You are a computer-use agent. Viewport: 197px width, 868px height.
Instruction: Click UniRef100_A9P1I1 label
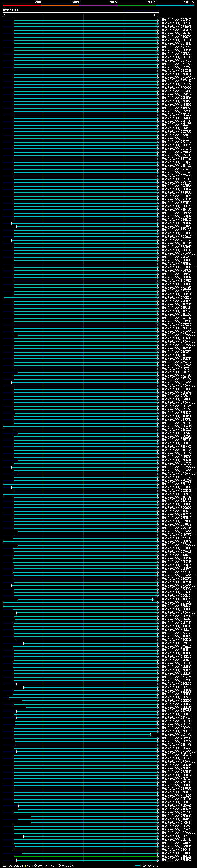pos(177,115)
